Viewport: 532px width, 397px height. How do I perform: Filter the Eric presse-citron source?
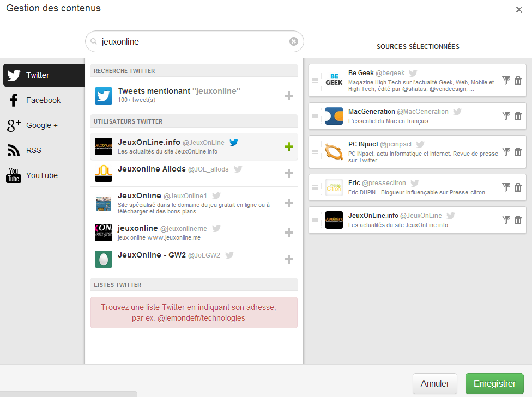pyautogui.click(x=506, y=187)
